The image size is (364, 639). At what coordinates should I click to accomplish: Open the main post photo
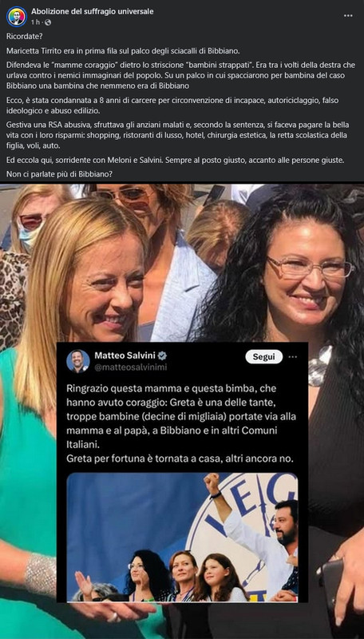click(x=182, y=411)
